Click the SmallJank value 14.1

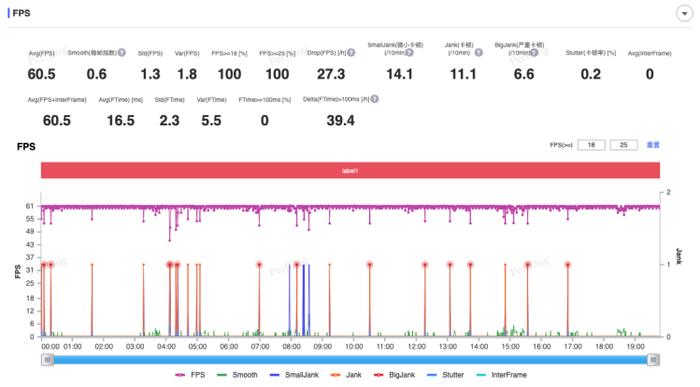click(x=399, y=74)
